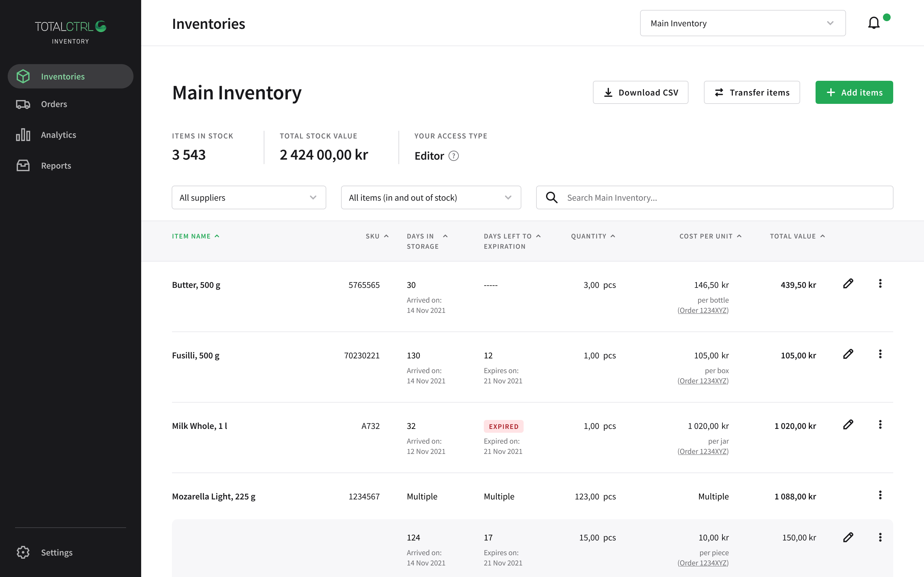Screen dimensions: 924x577
Task: Click the notification bell icon
Action: point(874,23)
